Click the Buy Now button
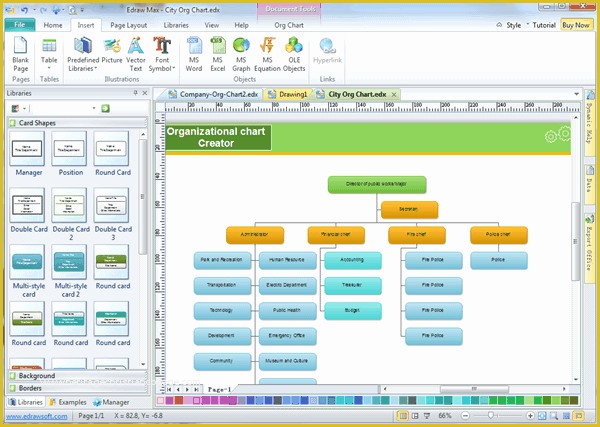 (576, 25)
